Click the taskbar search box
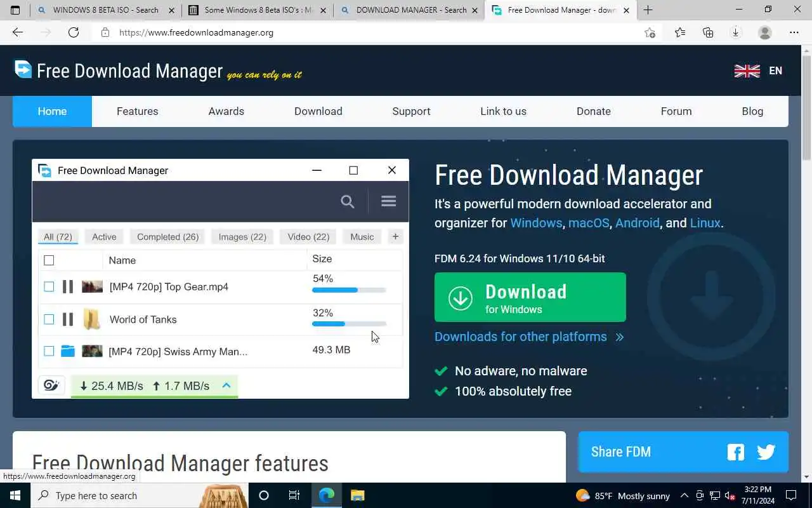The height and width of the screenshot is (508, 812). [140, 495]
